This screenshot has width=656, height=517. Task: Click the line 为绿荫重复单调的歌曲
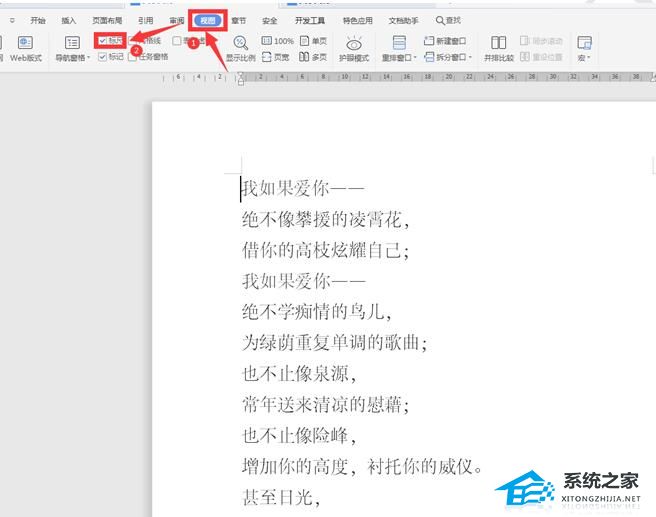click(334, 343)
